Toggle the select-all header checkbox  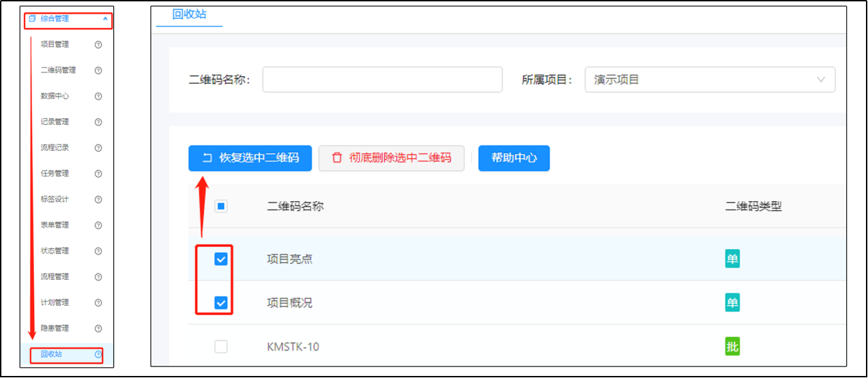pyautogui.click(x=221, y=206)
